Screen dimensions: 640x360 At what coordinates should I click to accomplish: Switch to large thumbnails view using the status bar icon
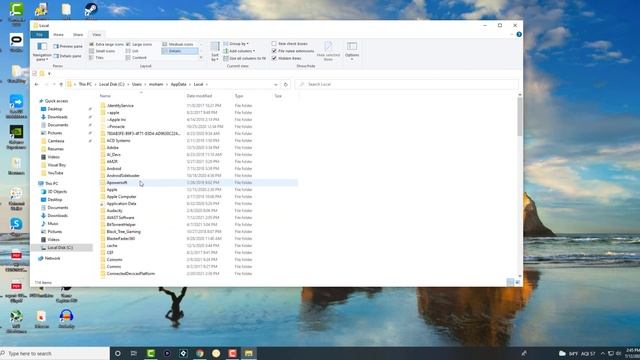coord(518,282)
